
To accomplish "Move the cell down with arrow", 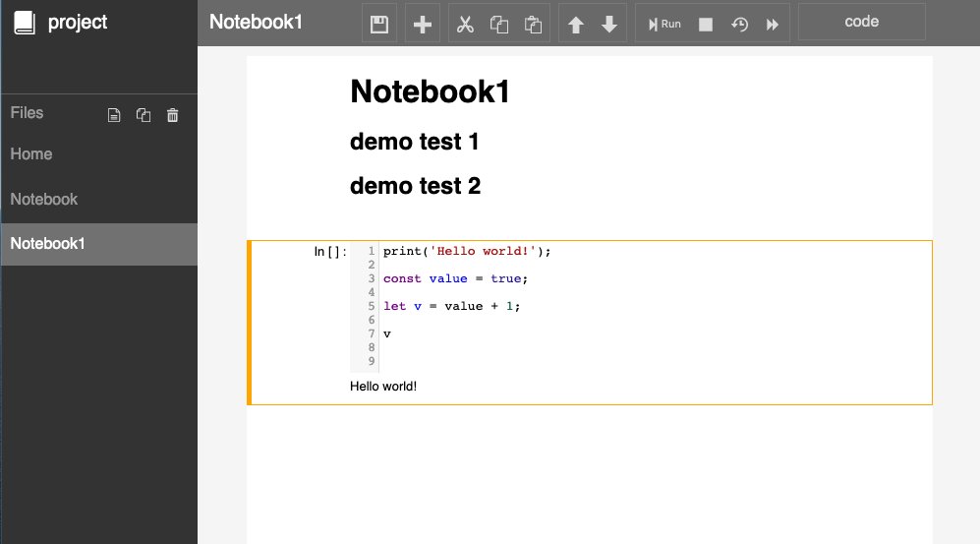I will click(609, 24).
